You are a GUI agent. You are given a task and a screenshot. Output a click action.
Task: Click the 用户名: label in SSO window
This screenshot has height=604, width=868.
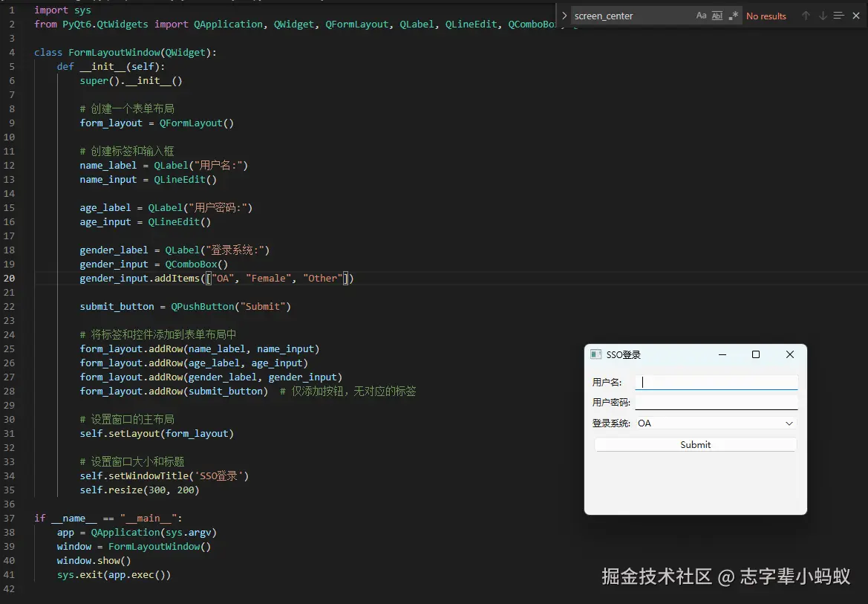pos(607,383)
